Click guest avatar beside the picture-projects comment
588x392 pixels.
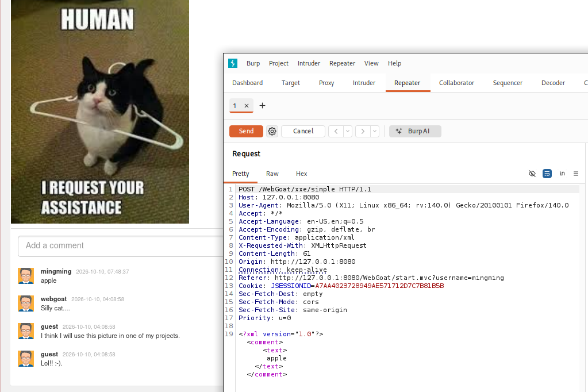tap(26, 331)
